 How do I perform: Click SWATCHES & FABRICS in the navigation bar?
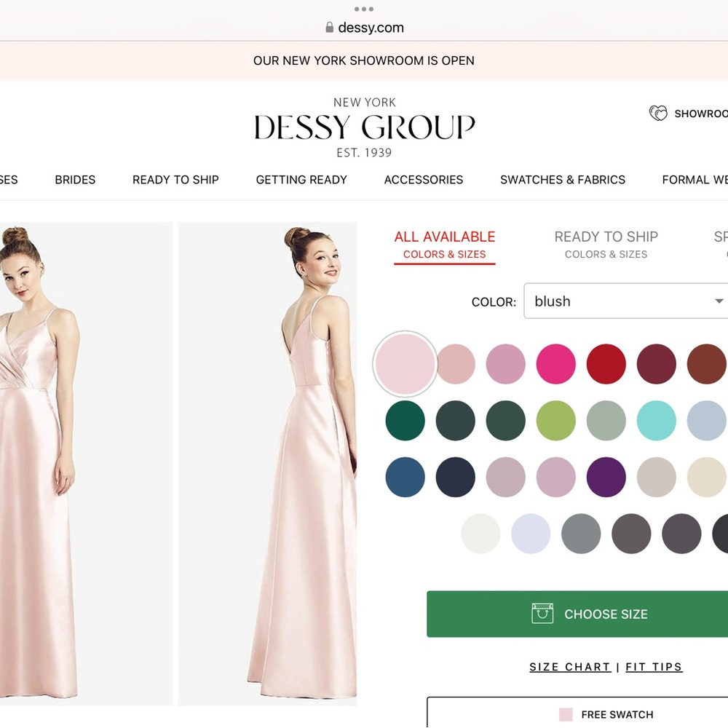[562, 180]
